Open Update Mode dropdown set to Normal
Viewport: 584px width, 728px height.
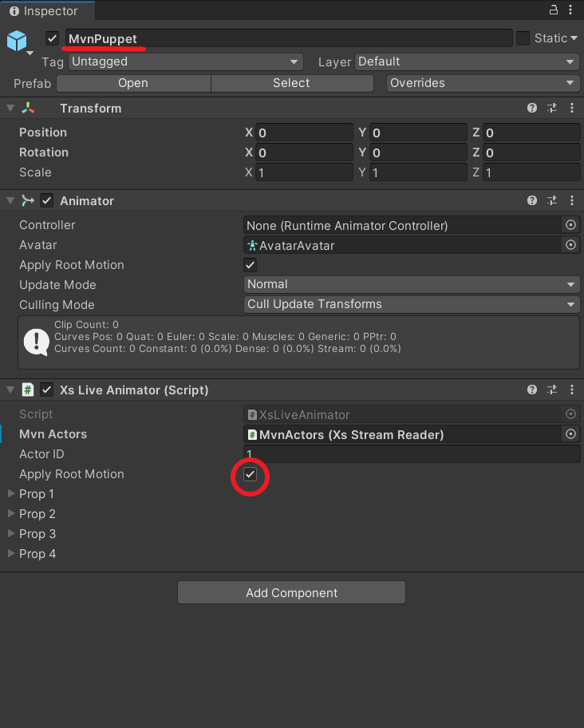coord(412,284)
